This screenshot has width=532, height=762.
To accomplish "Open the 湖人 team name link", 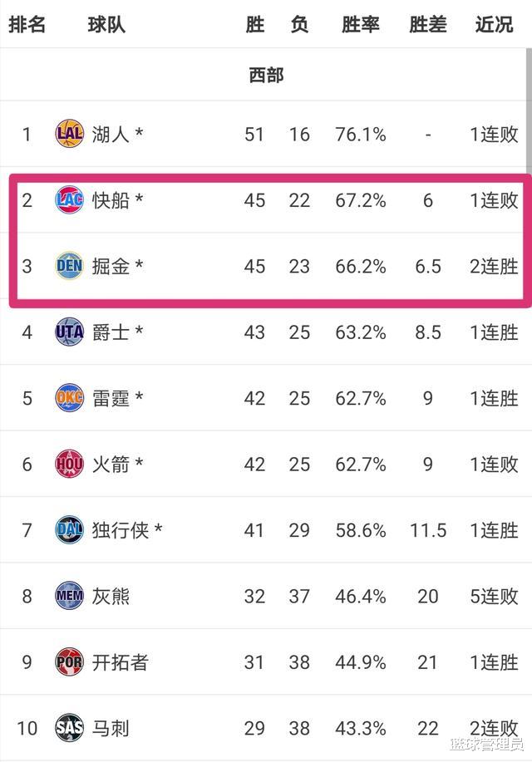I will click(x=111, y=134).
